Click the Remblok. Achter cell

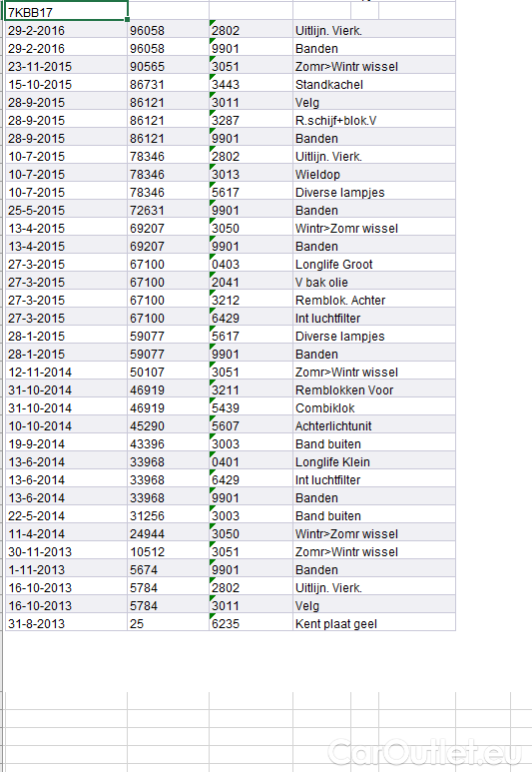click(374, 300)
